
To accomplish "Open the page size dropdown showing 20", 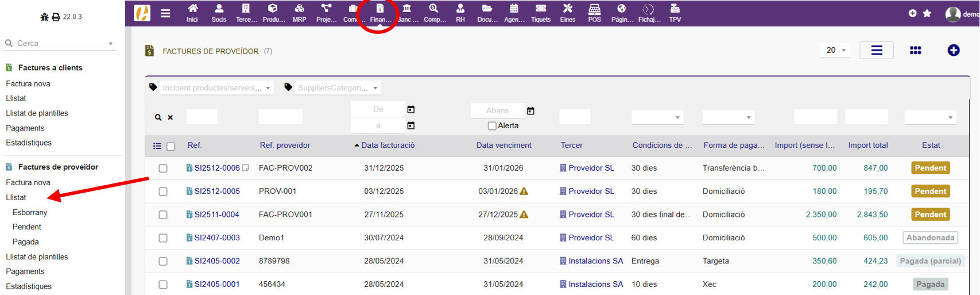I will [835, 51].
